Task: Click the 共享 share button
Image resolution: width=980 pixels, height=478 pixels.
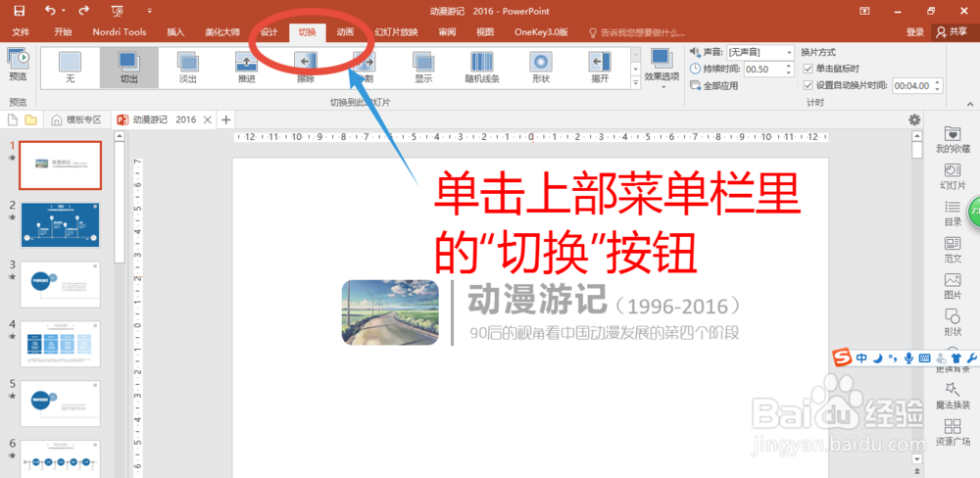Action: point(954,32)
